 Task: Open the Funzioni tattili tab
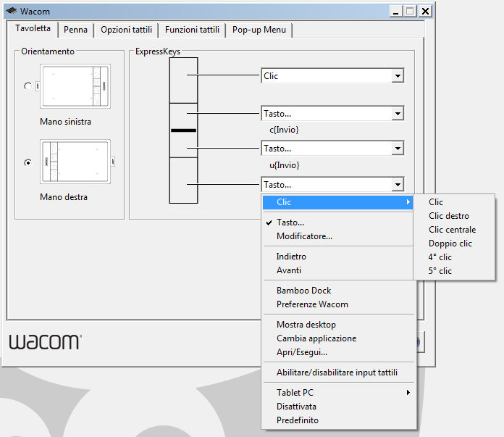pyautogui.click(x=192, y=30)
